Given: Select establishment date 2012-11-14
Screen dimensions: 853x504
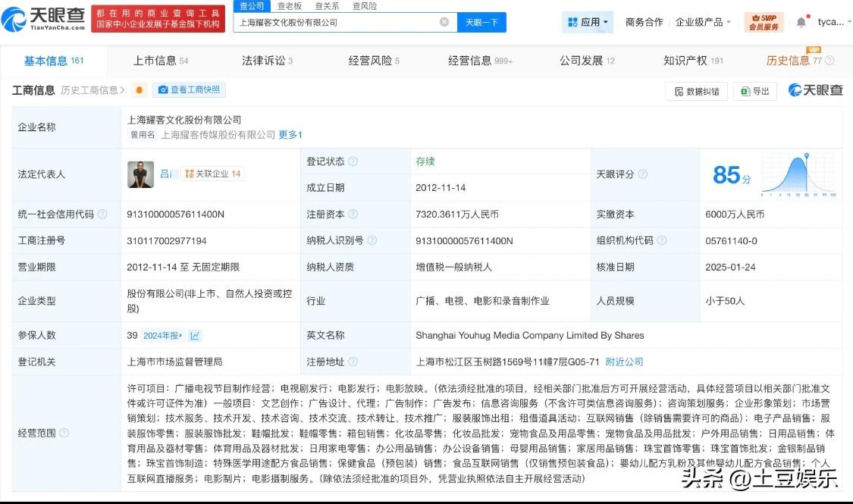Looking at the screenshot, I should (x=441, y=187).
